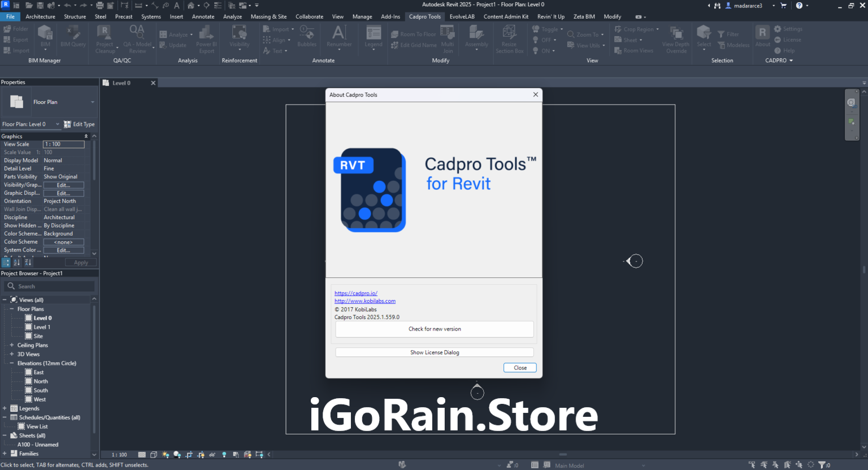Expand the 3D Views branch in Project Browser
The image size is (868, 470).
[11, 354]
